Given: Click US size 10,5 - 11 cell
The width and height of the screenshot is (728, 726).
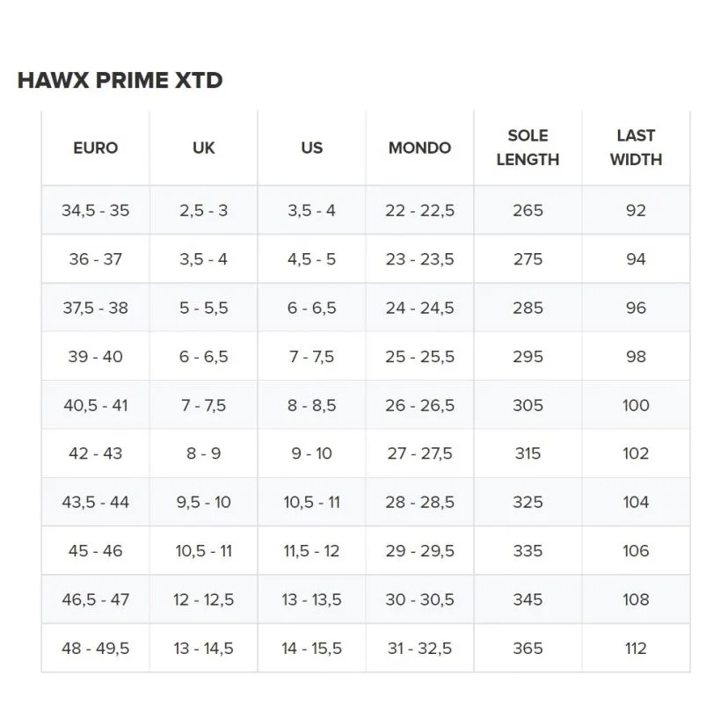Looking at the screenshot, I should 311,503.
